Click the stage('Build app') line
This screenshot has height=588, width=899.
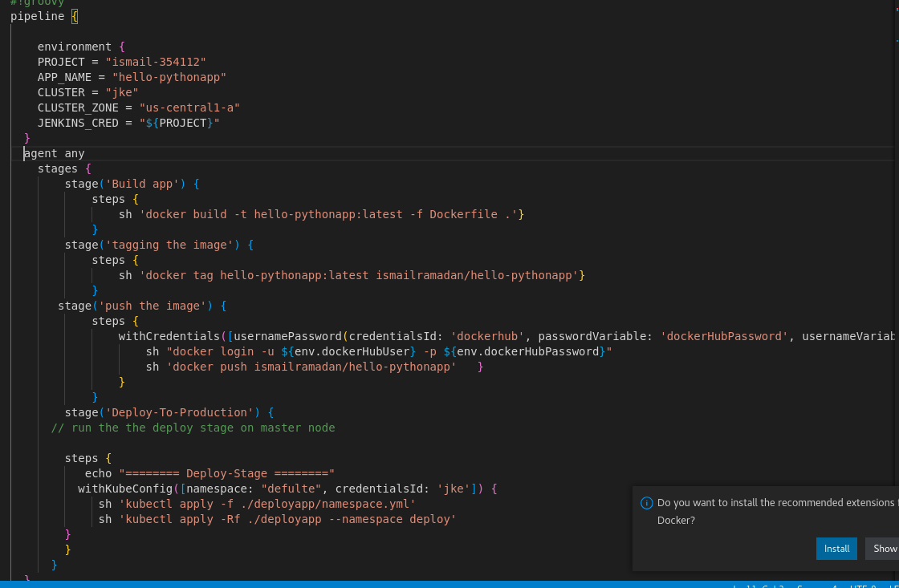(132, 184)
